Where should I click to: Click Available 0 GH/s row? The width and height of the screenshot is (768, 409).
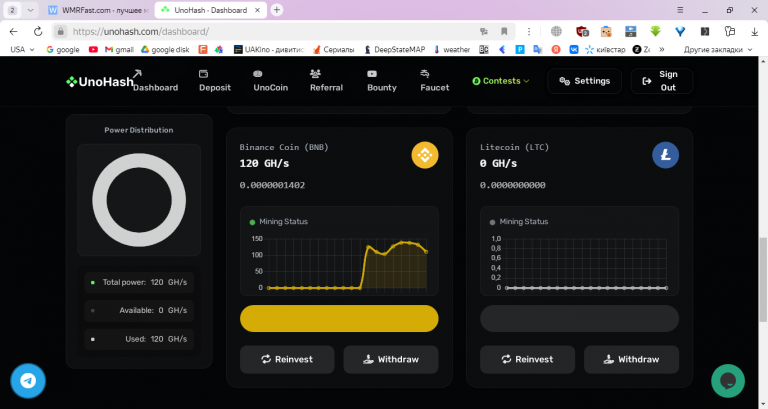(x=139, y=311)
